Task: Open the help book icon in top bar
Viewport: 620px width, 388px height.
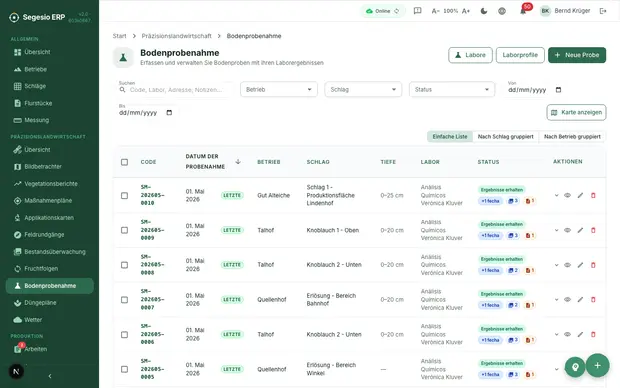Action: pos(417,11)
